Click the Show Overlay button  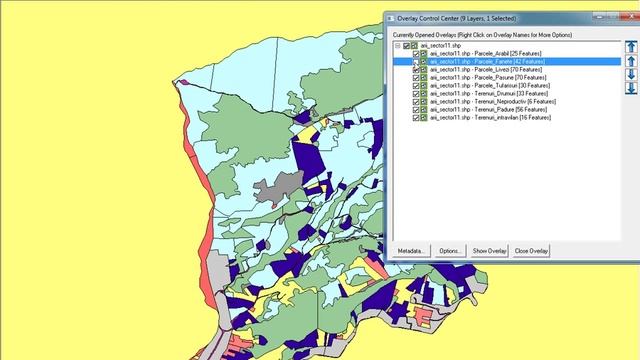489,251
